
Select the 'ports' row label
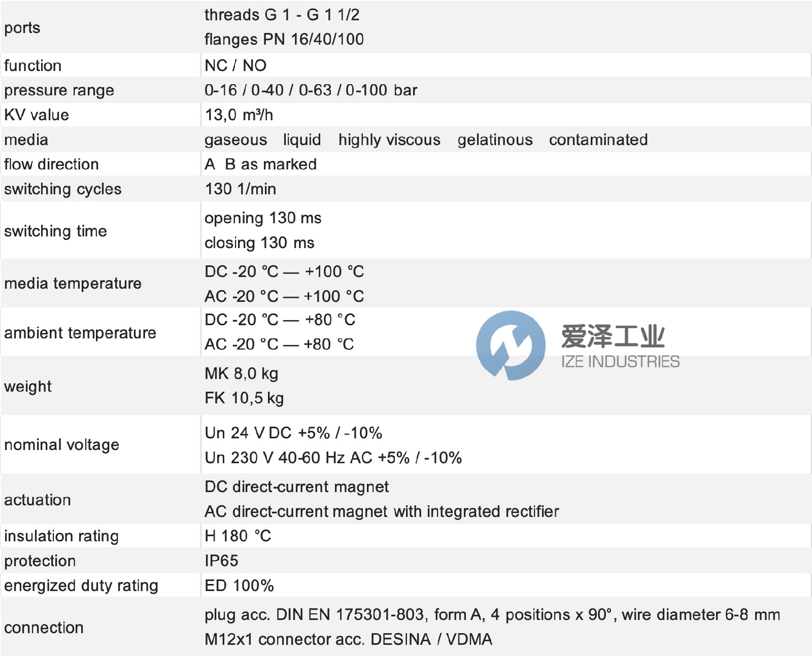pos(22,27)
